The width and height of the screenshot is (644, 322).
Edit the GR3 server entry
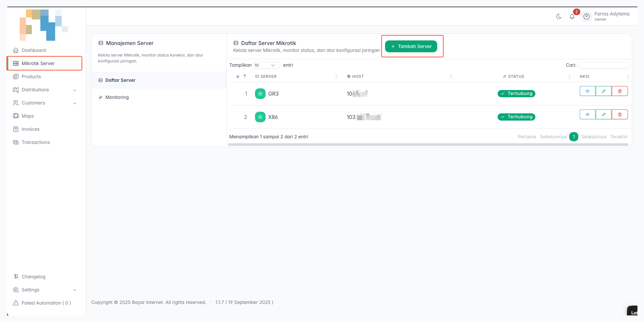603,91
